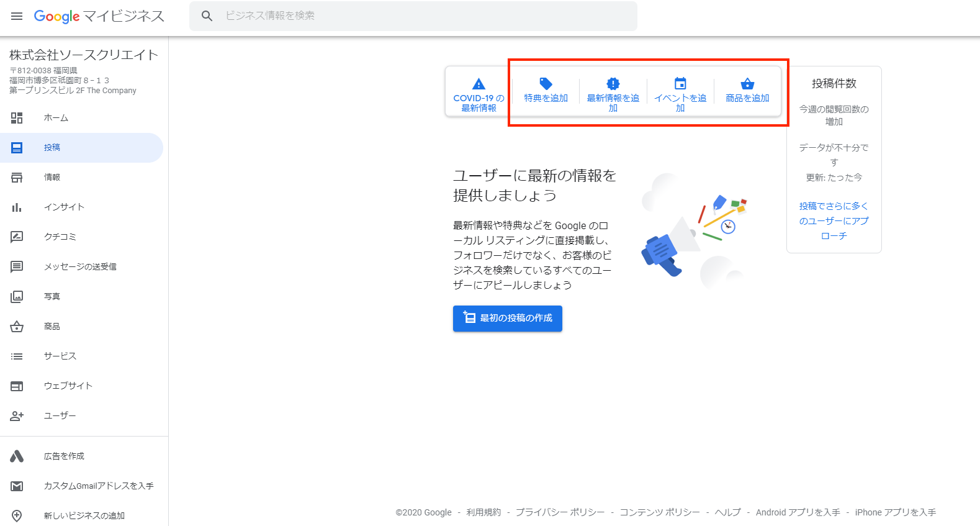This screenshot has height=526, width=980.
Task: Open iPhone アプリを入手 link
Action: pyautogui.click(x=896, y=512)
